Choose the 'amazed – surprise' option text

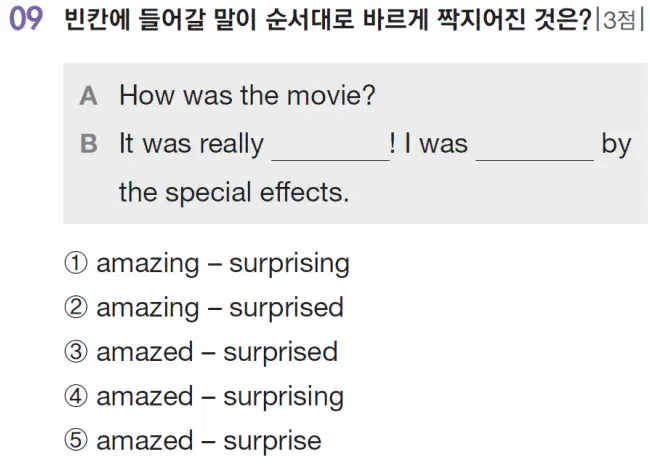pos(209,441)
